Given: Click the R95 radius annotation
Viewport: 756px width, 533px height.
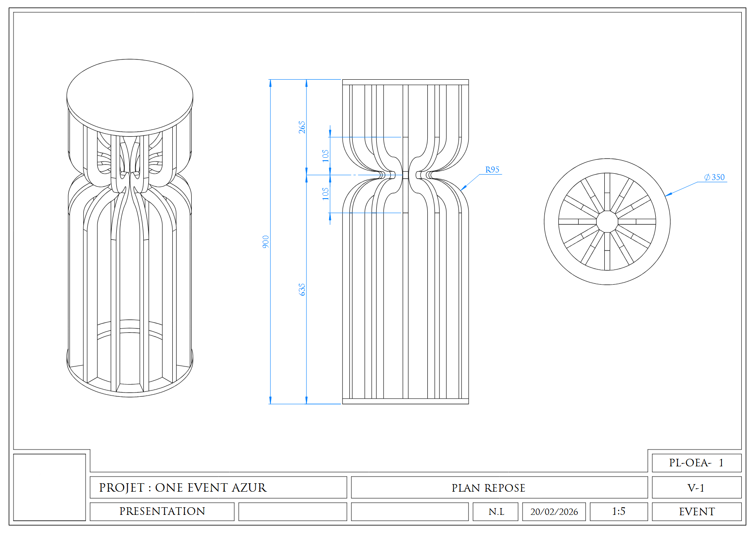Looking at the screenshot, I should pos(492,170).
